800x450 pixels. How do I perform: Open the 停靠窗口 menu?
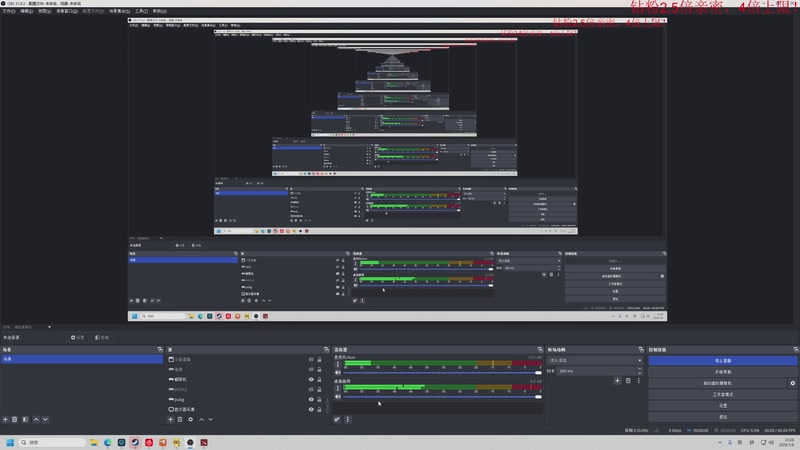[67, 11]
